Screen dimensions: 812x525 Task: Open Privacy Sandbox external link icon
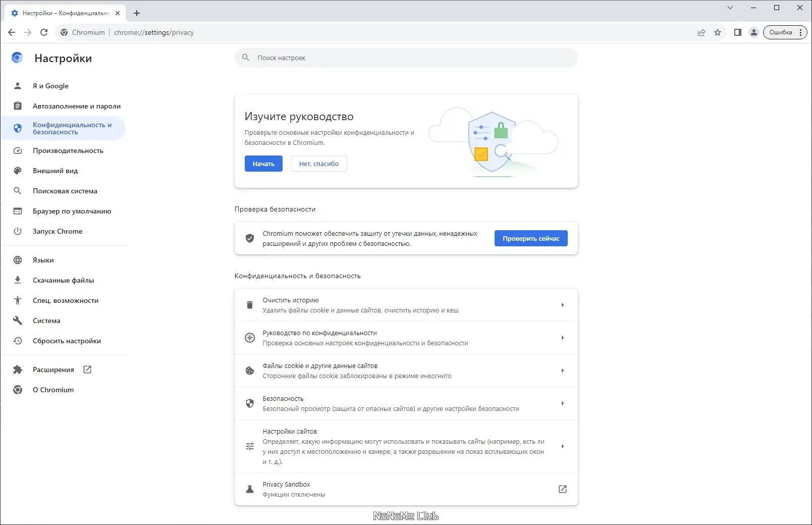click(x=563, y=489)
